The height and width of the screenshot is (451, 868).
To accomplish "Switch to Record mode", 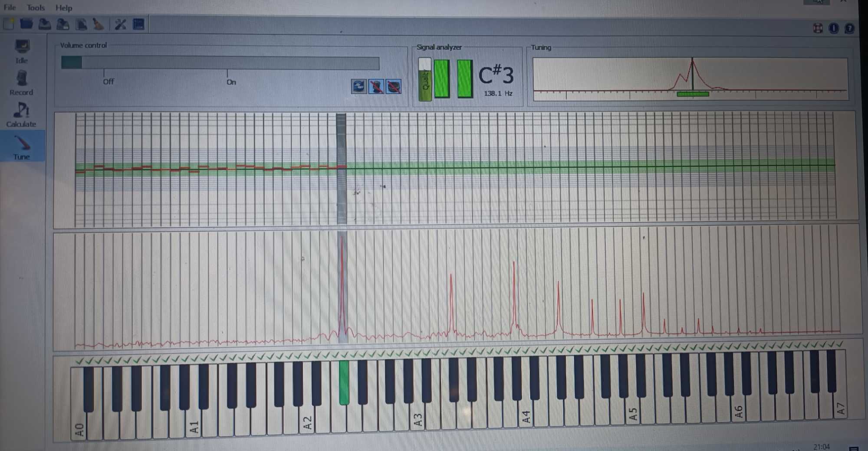I will 21,83.
